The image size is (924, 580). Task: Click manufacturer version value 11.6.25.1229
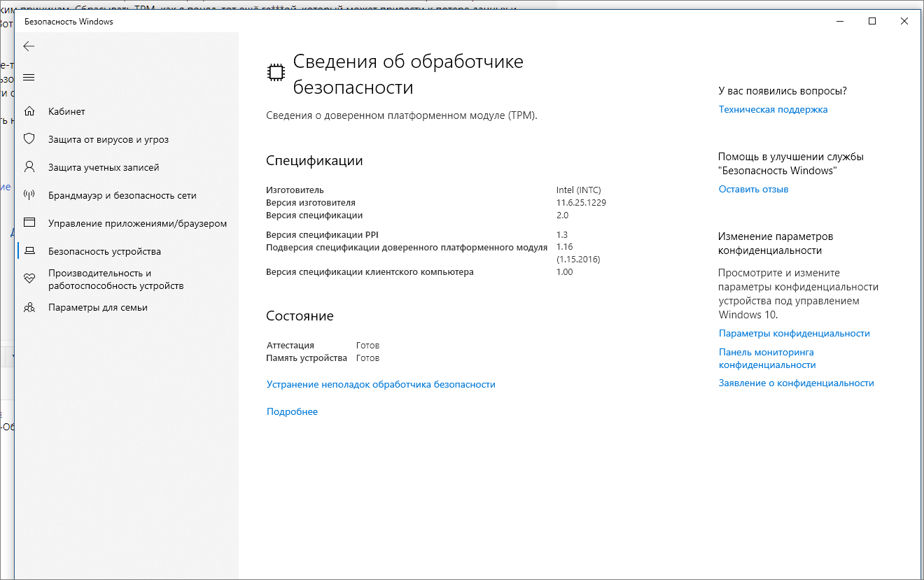581,202
